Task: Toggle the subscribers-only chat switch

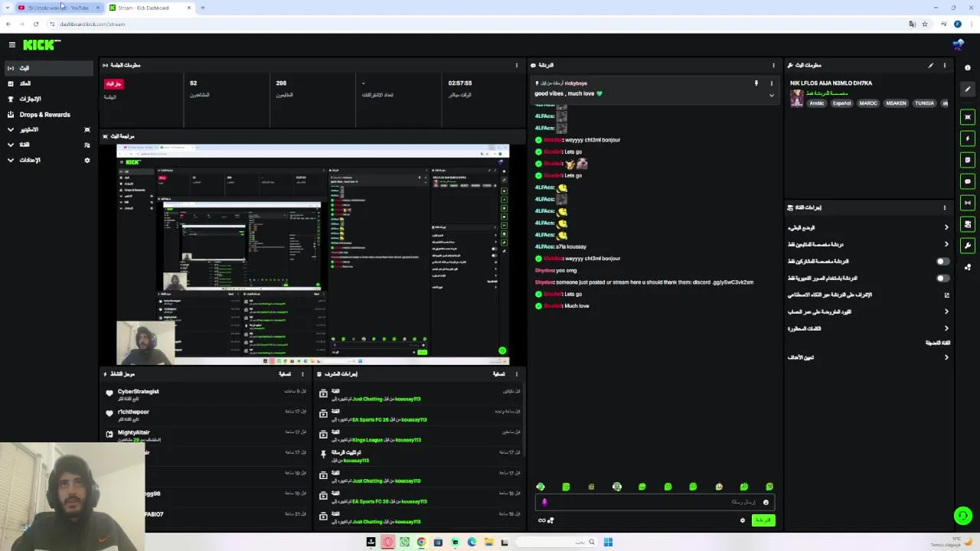Action: point(942,261)
